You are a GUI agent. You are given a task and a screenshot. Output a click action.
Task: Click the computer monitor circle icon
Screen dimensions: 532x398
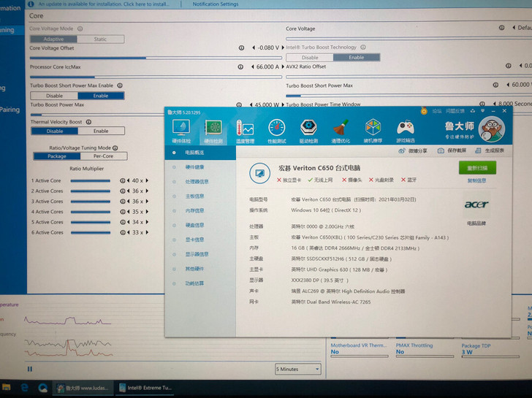tap(259, 173)
